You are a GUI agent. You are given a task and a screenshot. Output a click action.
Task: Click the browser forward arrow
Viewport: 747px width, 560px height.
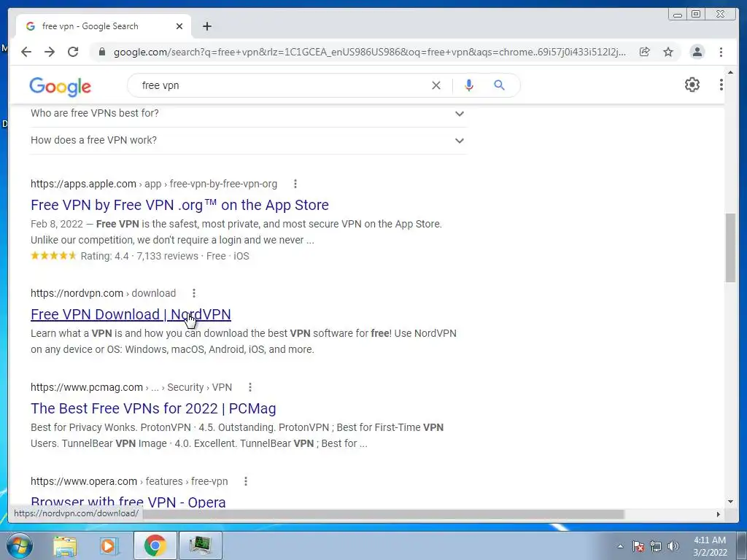[x=50, y=52]
